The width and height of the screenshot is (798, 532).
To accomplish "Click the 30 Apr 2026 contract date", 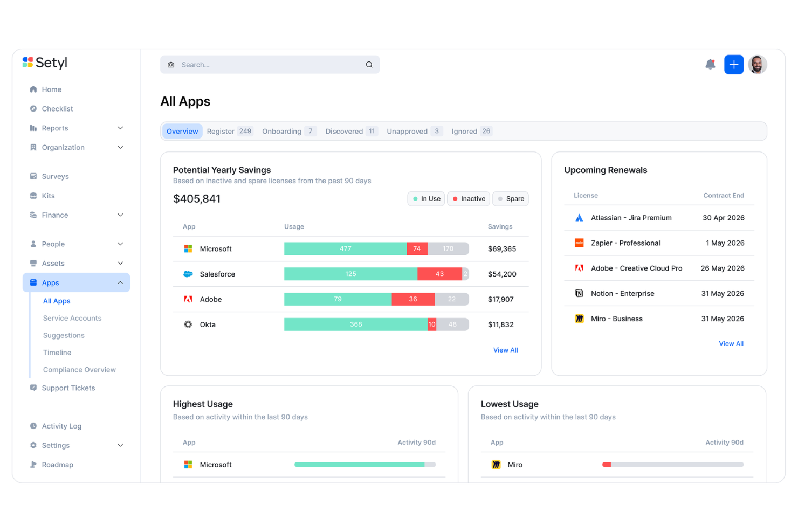I will (724, 218).
